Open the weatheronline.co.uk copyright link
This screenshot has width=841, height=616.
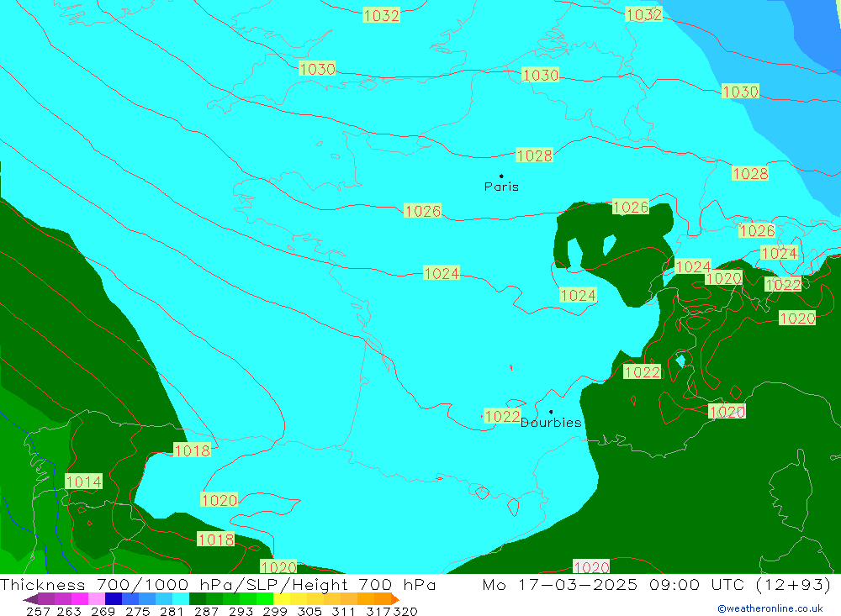770,608
